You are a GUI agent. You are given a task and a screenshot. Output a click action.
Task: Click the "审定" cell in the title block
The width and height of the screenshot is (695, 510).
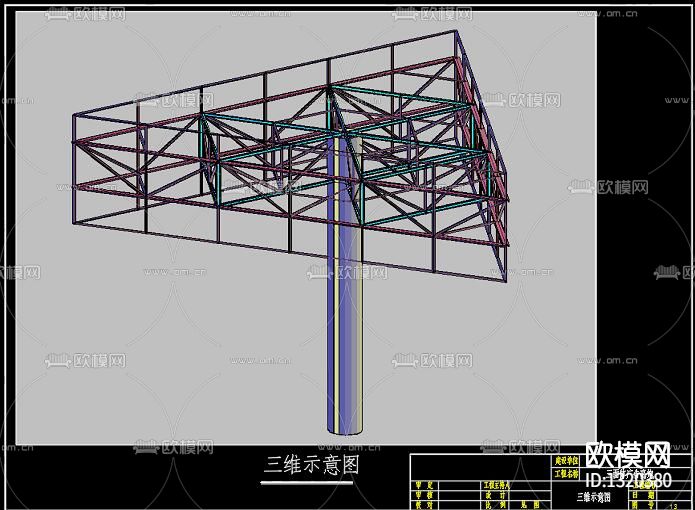coord(424,486)
